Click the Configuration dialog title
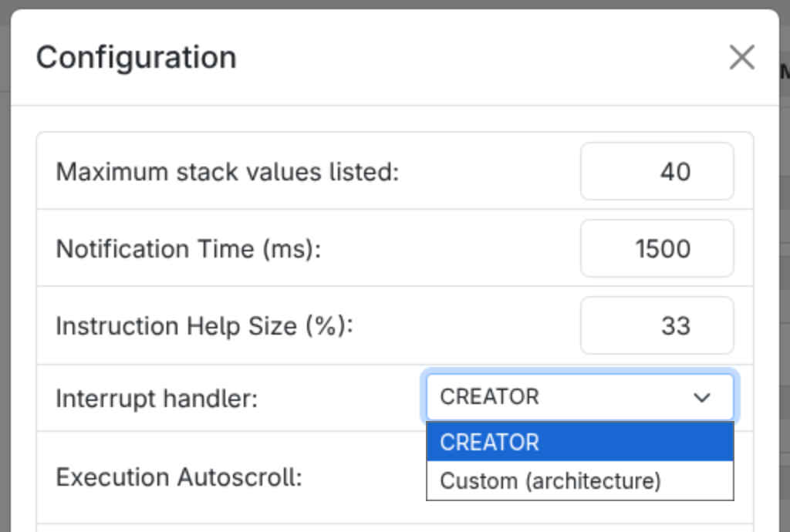 click(136, 57)
